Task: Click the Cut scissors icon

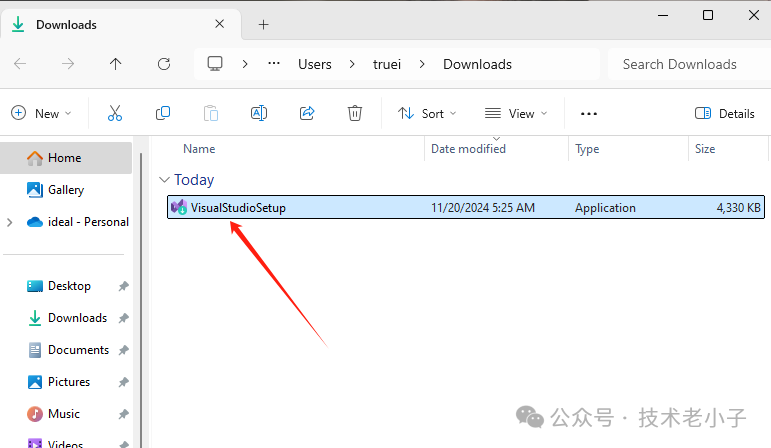Action: [x=115, y=113]
